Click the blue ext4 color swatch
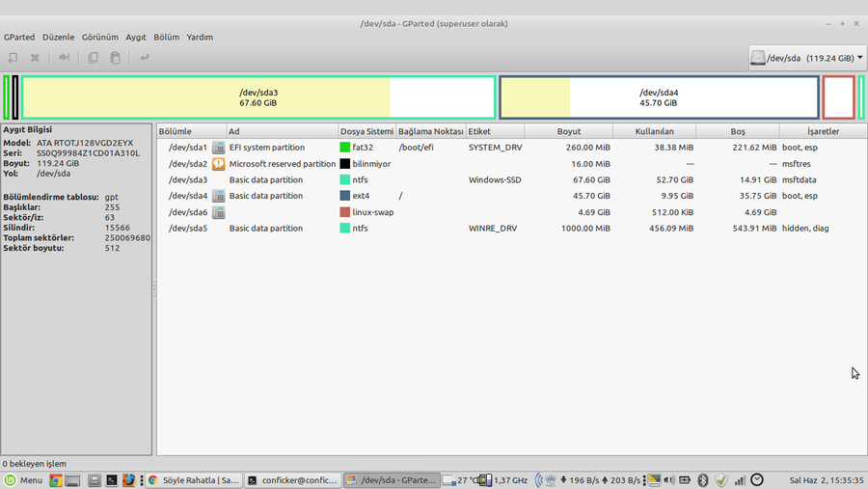 coord(345,196)
